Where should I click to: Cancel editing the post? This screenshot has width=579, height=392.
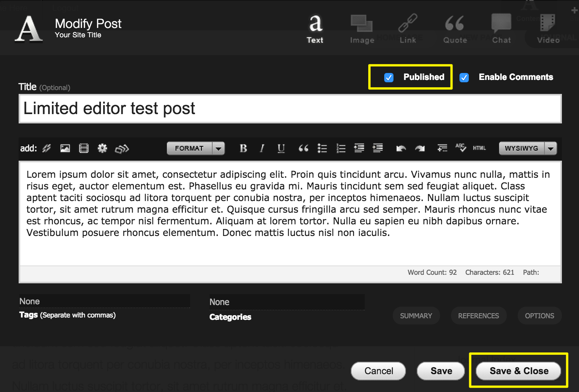378,371
